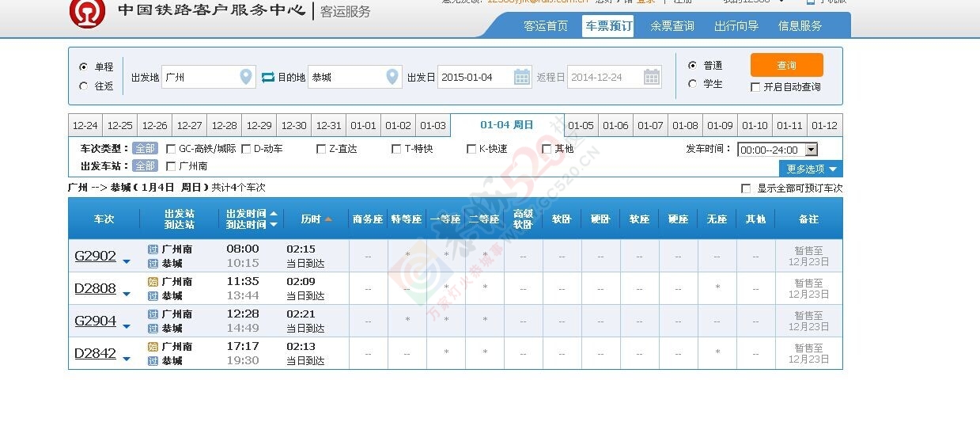This screenshot has width=980, height=426.
Task: Select 往返 round-trip radio button
Action: (x=84, y=86)
